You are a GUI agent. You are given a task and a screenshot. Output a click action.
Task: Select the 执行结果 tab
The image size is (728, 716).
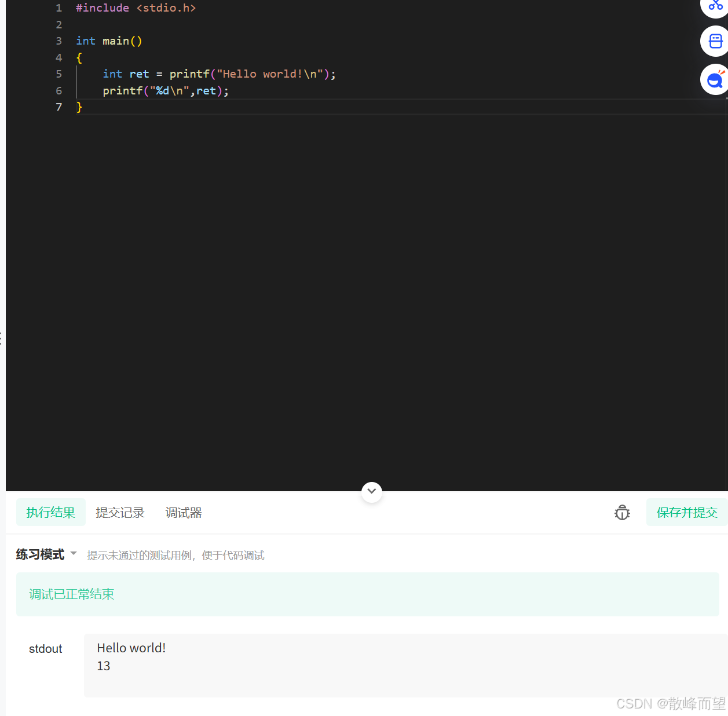(50, 512)
